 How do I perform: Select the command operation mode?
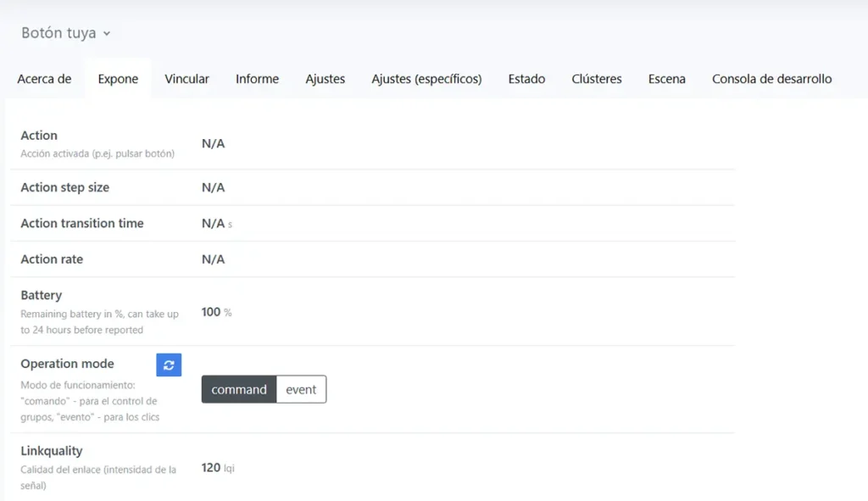click(x=238, y=390)
